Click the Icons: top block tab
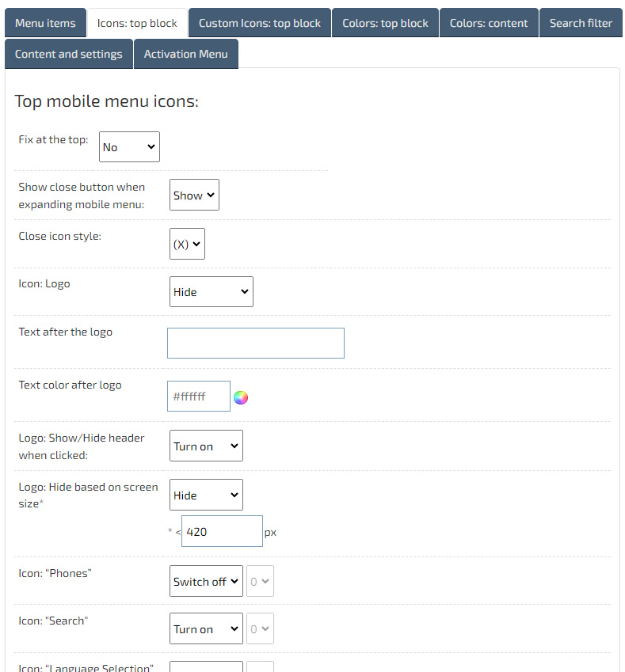 pyautogui.click(x=137, y=23)
